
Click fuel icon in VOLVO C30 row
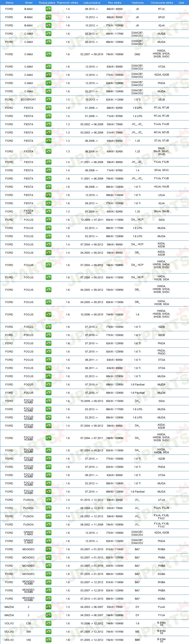tap(48, 623)
